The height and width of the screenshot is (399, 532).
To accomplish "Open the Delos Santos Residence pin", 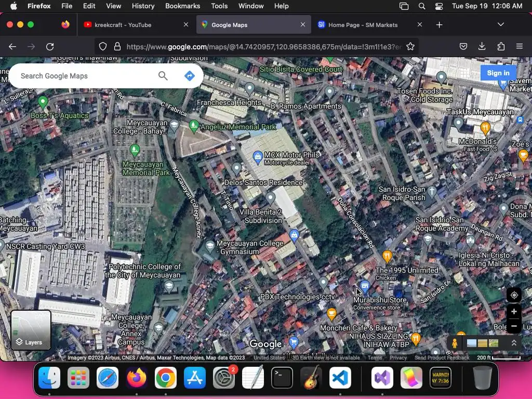I will 237,168.
